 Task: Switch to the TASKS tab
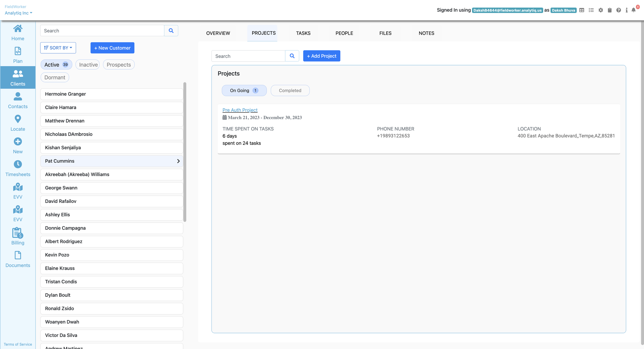coord(303,33)
